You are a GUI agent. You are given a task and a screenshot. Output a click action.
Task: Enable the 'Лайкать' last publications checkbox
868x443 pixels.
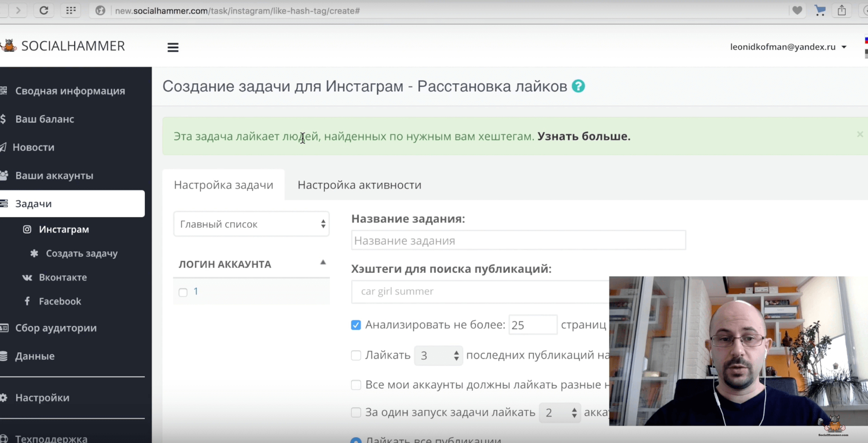(356, 355)
